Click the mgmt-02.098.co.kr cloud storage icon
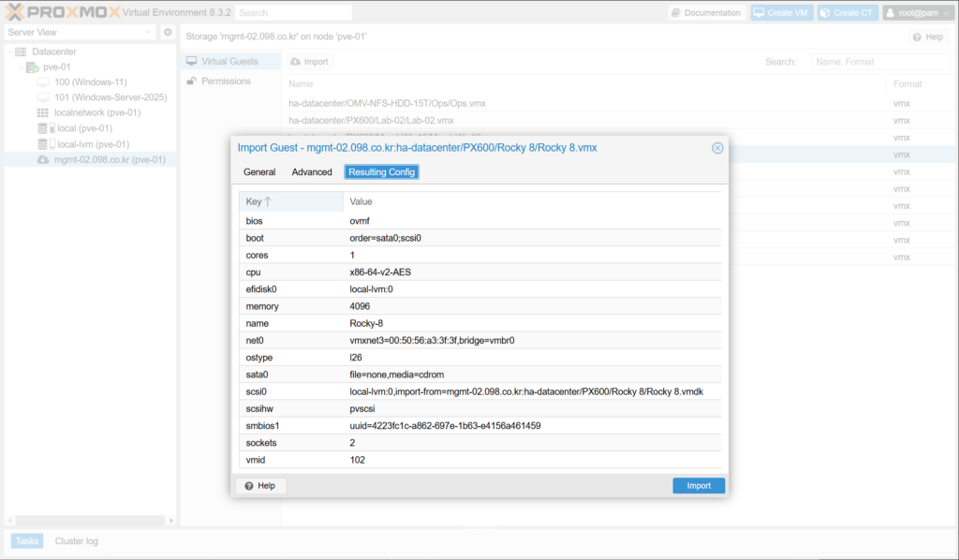959x560 pixels. tap(43, 160)
